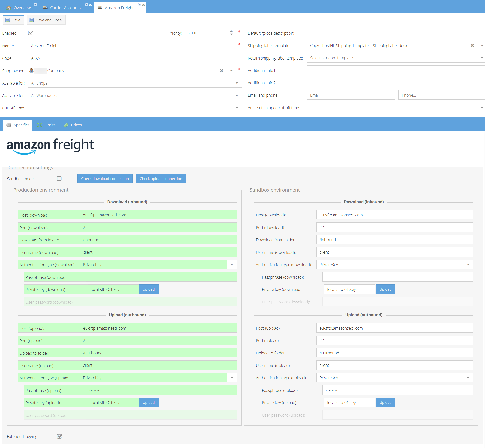Expand production Authentication type (download) dropdown

[232, 264]
